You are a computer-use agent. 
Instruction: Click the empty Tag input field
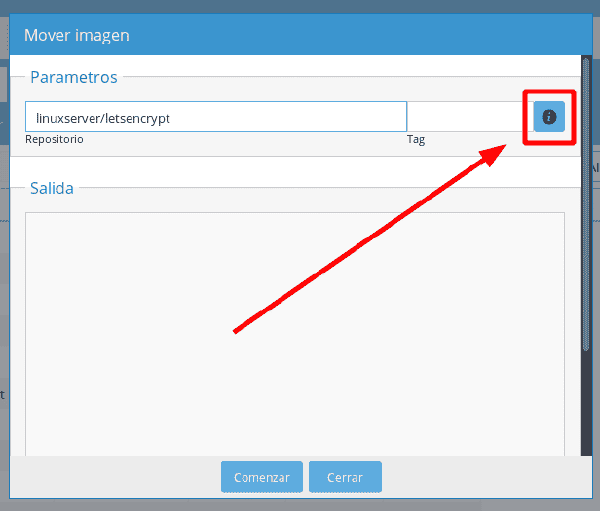tap(470, 117)
